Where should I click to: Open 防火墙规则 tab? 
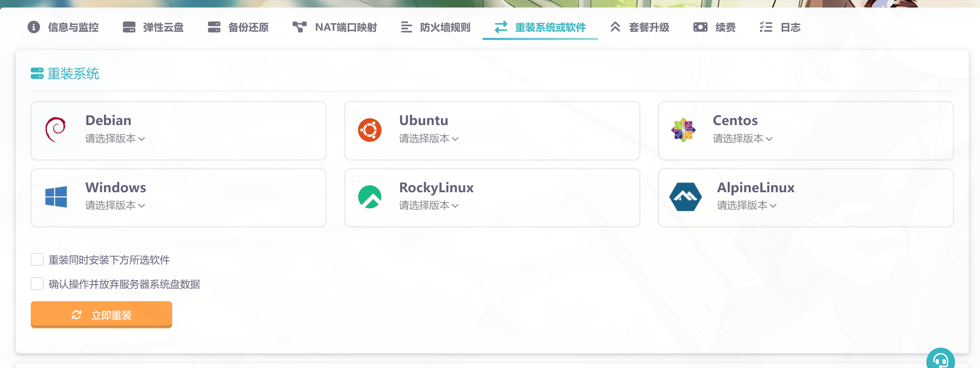click(436, 28)
